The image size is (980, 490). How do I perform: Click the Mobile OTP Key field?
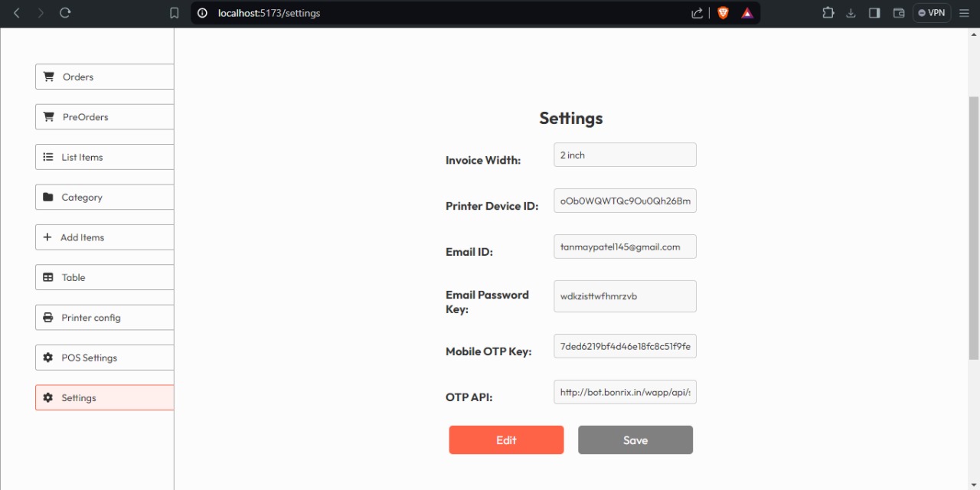pos(625,346)
